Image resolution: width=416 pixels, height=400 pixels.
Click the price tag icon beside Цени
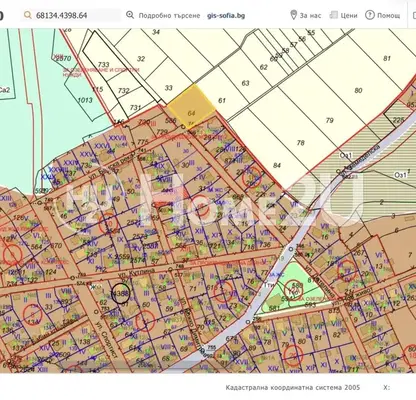click(x=334, y=15)
